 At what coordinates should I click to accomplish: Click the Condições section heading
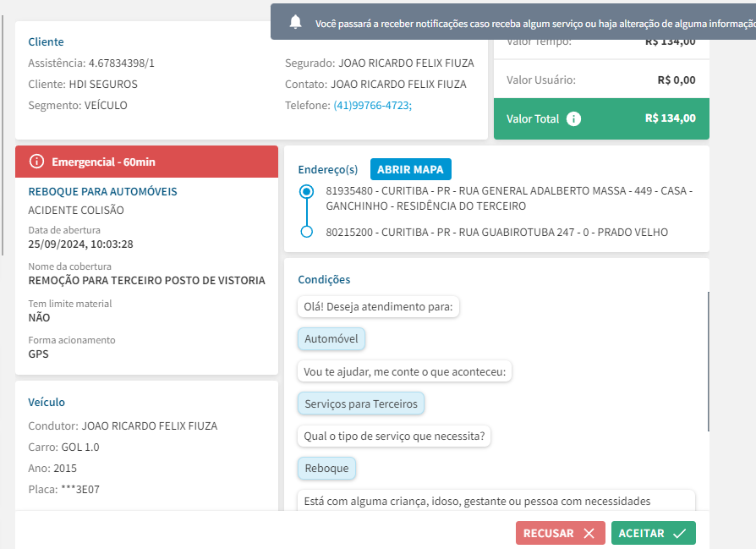point(324,280)
